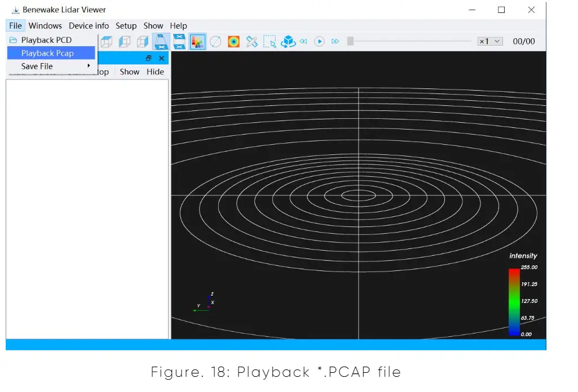This screenshot has width=578, height=392.
Task: Click the fast-forward playback button
Action: 335,41
